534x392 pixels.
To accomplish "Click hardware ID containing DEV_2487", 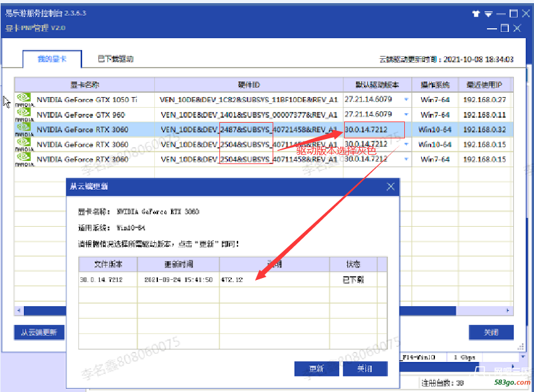I will 249,130.
